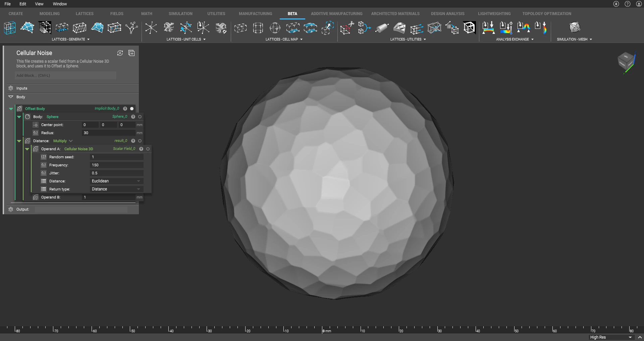Click the scissors trim lattice utility icon
The height and width of the screenshot is (341, 644).
click(x=347, y=27)
